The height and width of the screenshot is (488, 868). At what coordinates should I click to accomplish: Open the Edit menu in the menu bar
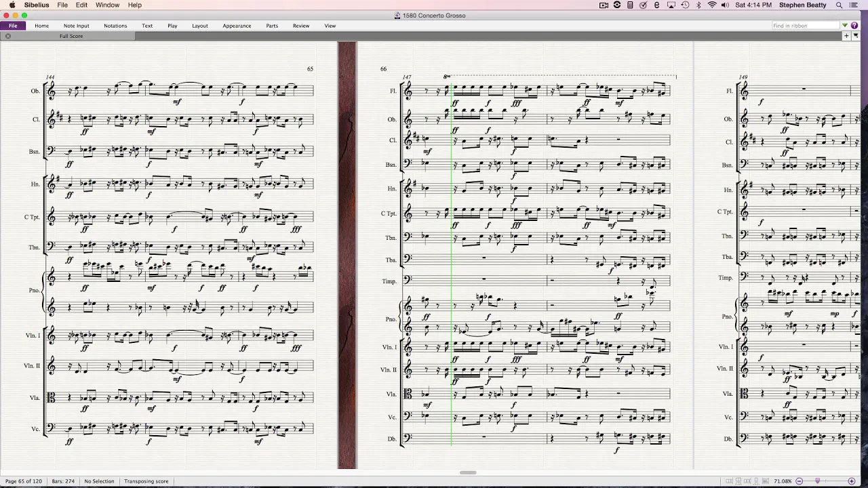click(81, 5)
